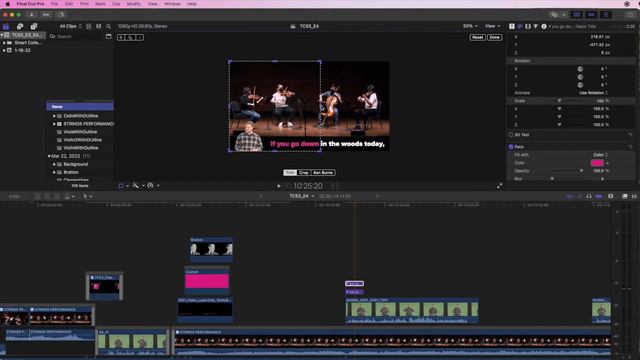Screen dimensions: 640x360
Task: Click the Blur slider handle
Action: coord(552,179)
